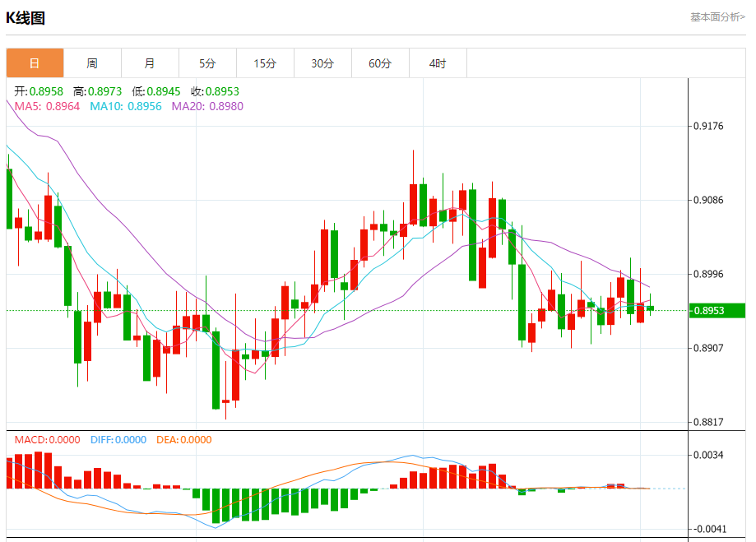
Task: Click the MA10: 0.8956 label
Action: [126, 106]
